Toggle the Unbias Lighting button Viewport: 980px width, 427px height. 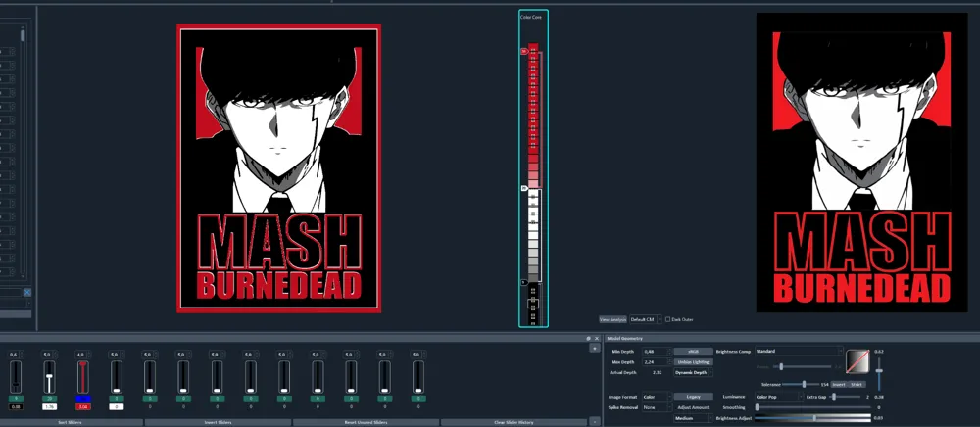693,362
